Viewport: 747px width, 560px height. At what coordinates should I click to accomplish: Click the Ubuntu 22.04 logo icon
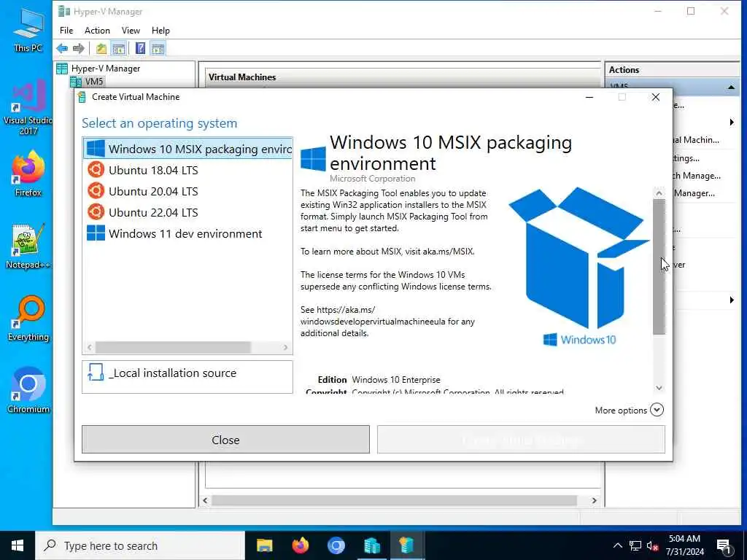pyautogui.click(x=96, y=212)
